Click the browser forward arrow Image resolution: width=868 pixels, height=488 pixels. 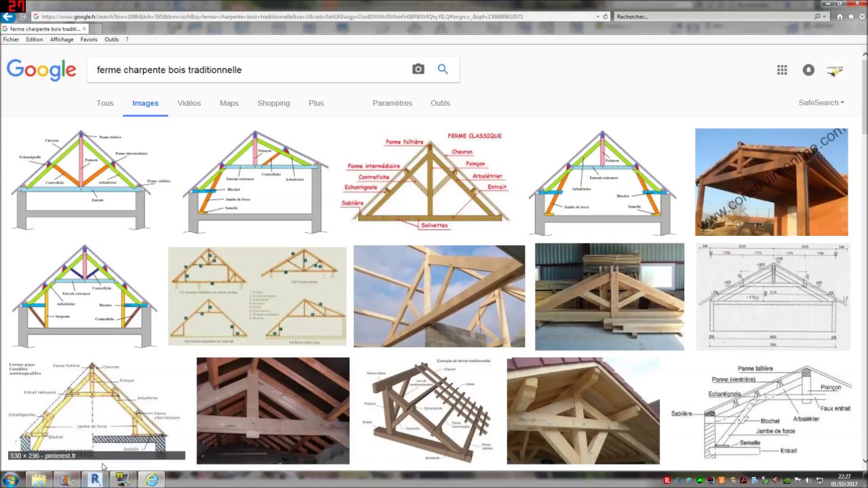[x=23, y=16]
